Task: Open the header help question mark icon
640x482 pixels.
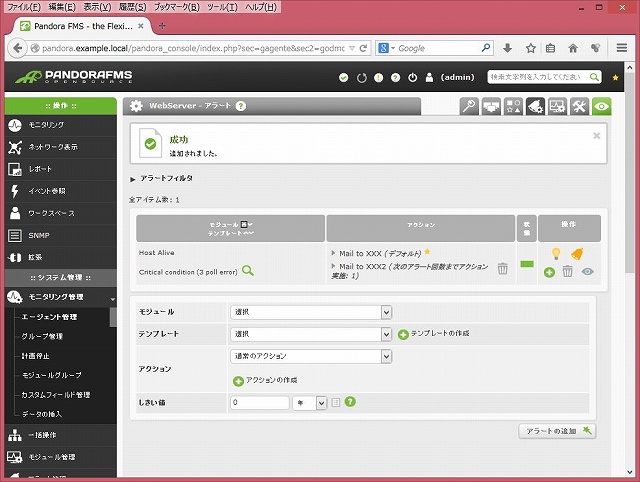Action: pyautogui.click(x=396, y=78)
